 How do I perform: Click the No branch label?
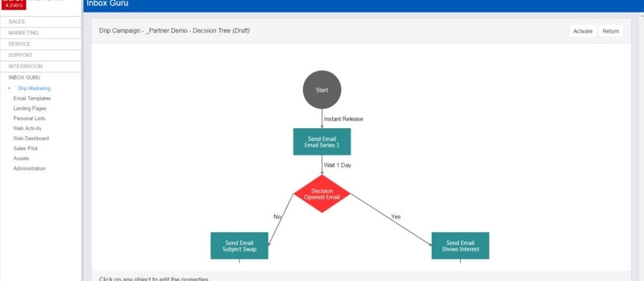pos(277,217)
